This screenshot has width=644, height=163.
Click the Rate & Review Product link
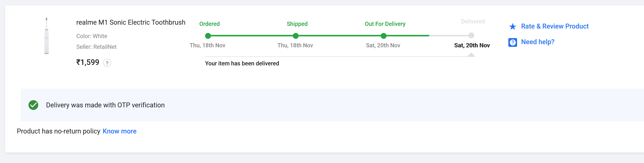pos(555,26)
